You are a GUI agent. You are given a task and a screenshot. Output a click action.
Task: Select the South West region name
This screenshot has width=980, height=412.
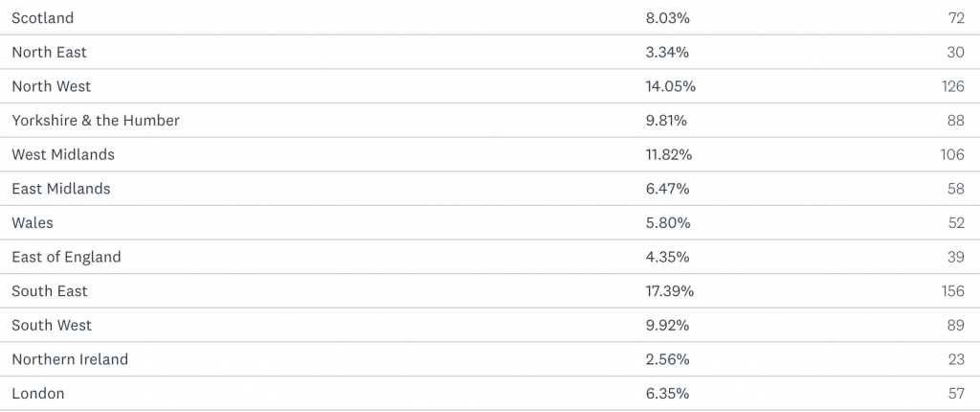[52, 325]
